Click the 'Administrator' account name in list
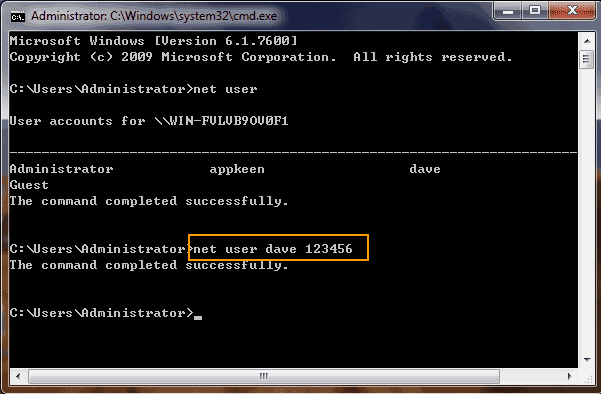Viewport: 601px width, 394px height. pos(61,169)
